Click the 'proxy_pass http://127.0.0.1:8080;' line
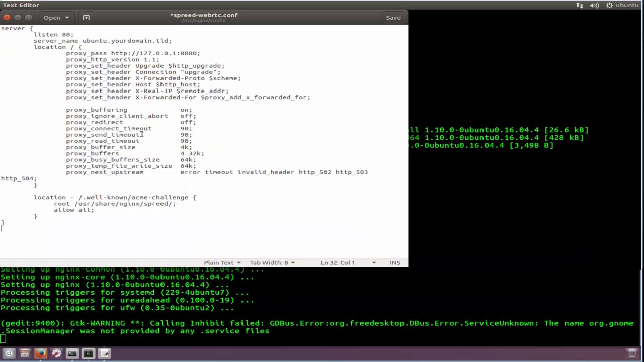The height and width of the screenshot is (362, 644). coord(133,53)
